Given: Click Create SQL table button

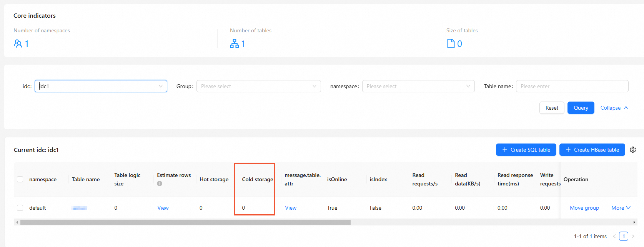Looking at the screenshot, I should coord(526,150).
